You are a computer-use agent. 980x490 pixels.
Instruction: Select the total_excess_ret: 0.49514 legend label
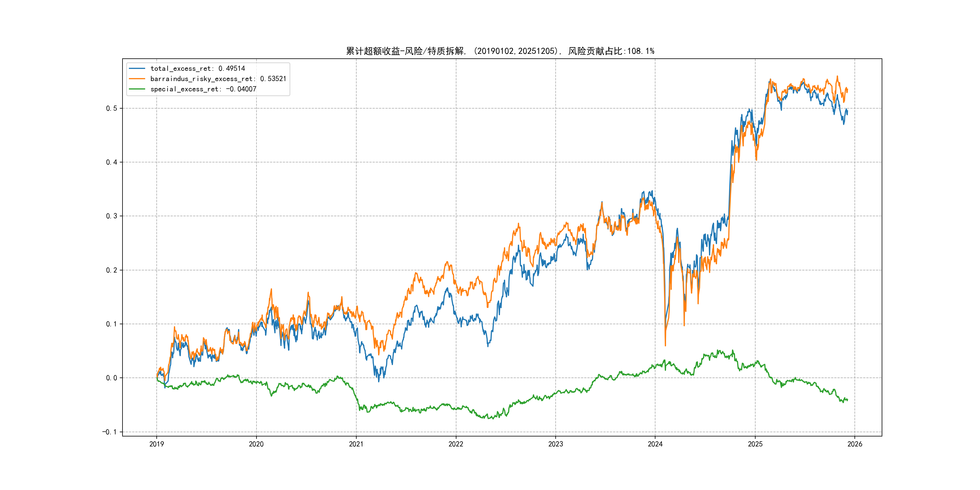point(198,68)
